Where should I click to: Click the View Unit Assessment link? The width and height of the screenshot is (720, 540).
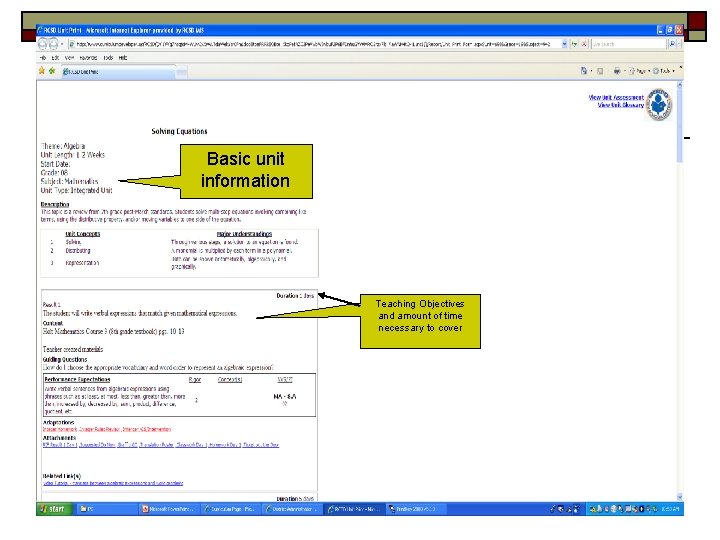(616, 97)
